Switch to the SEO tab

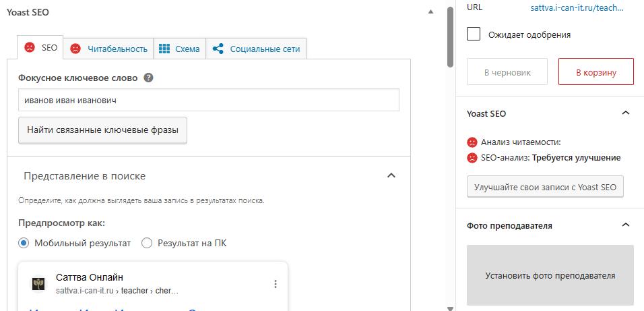click(x=40, y=49)
